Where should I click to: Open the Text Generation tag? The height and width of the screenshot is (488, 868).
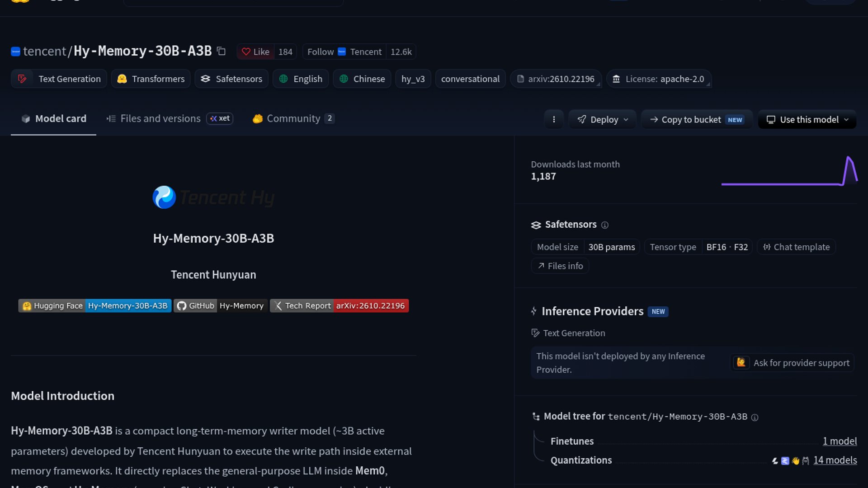point(59,79)
